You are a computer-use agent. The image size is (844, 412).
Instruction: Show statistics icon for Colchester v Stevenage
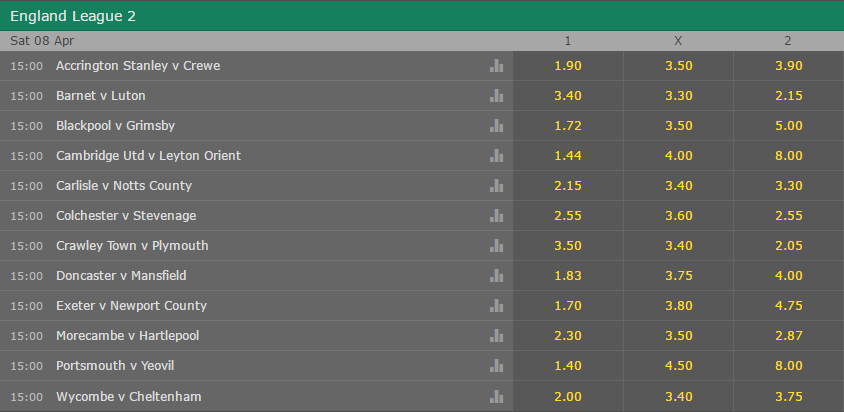pos(496,216)
